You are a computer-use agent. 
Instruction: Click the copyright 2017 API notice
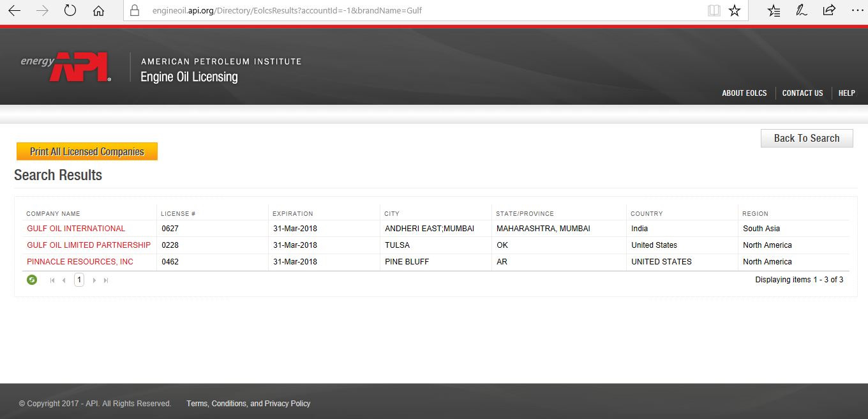click(95, 404)
